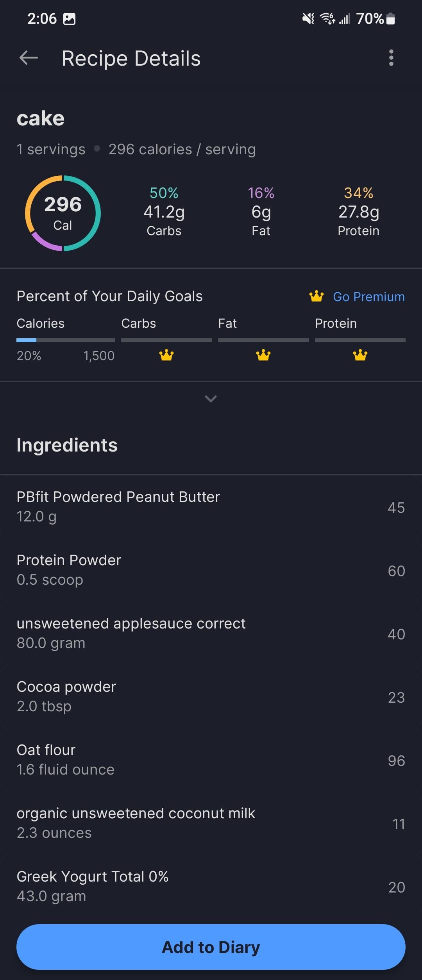The image size is (422, 980).
Task: Tap the 296 Cal macro ring chart
Action: coord(63,213)
